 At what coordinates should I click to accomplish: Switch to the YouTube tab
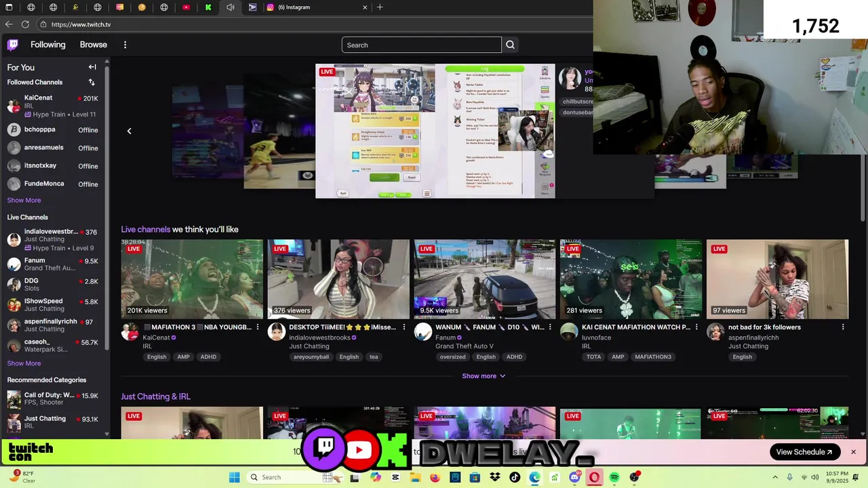186,7
